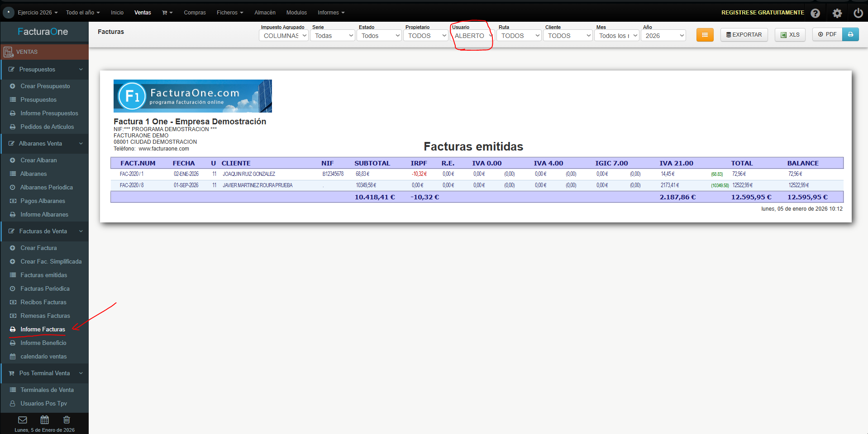Image resolution: width=868 pixels, height=434 pixels.
Task: Click the clock icon beside Facturas Periodica
Action: tap(13, 288)
